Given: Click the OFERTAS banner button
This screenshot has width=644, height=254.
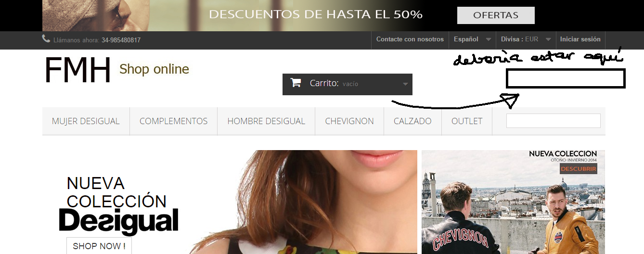Looking at the screenshot, I should click(x=496, y=15).
